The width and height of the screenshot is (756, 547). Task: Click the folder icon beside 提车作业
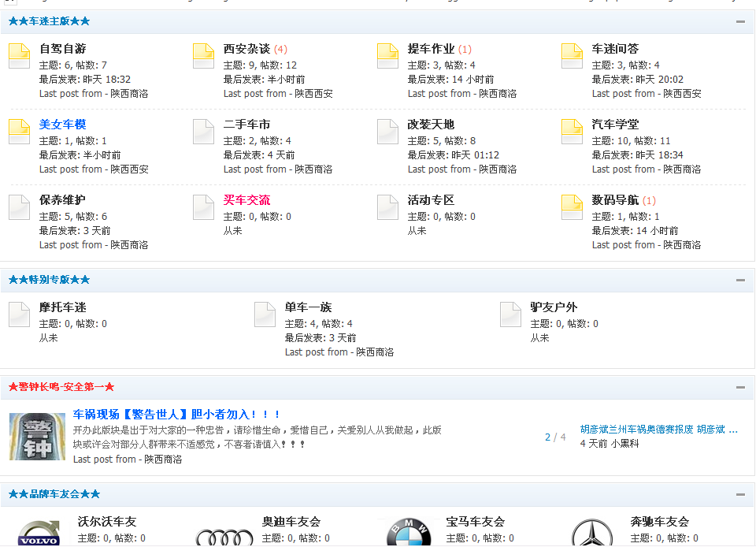pos(387,56)
